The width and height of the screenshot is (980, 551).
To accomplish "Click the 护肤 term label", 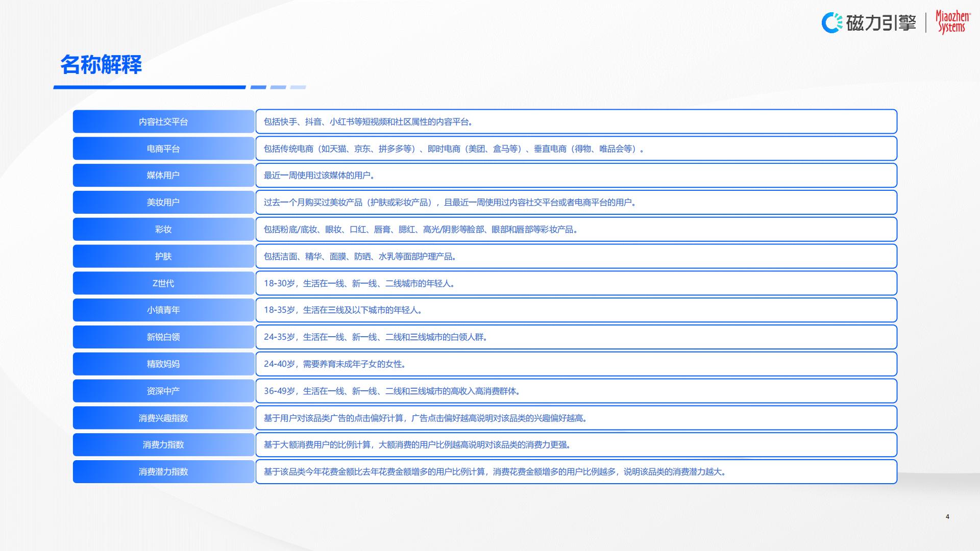I will [163, 257].
